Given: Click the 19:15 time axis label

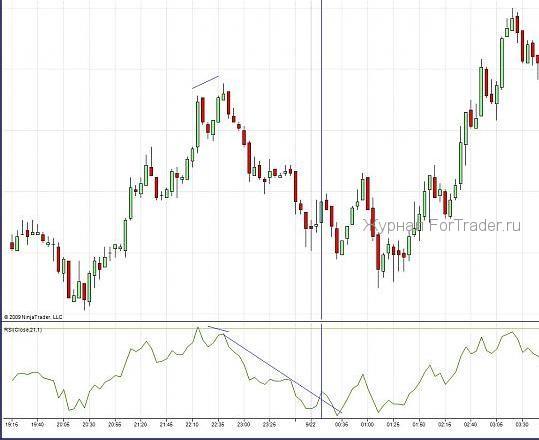Looking at the screenshot, I should click(x=12, y=425).
